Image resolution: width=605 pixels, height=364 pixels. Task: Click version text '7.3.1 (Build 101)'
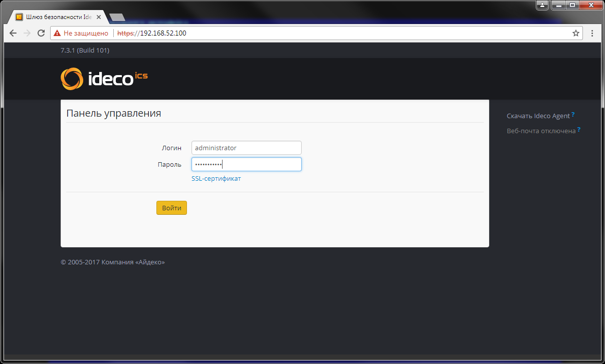tap(85, 50)
